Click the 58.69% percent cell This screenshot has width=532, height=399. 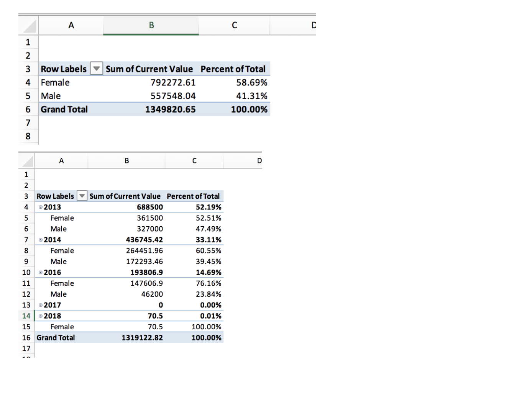tap(234, 83)
